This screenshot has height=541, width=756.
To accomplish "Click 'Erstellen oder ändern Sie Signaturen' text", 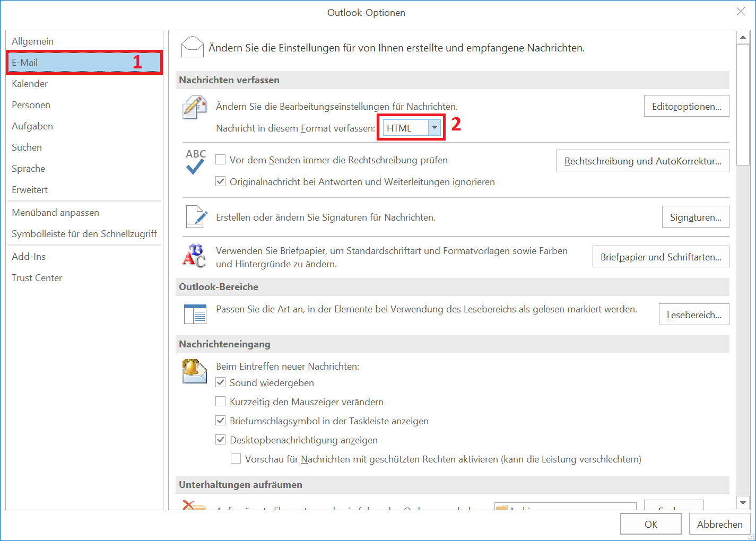I will click(x=326, y=217).
